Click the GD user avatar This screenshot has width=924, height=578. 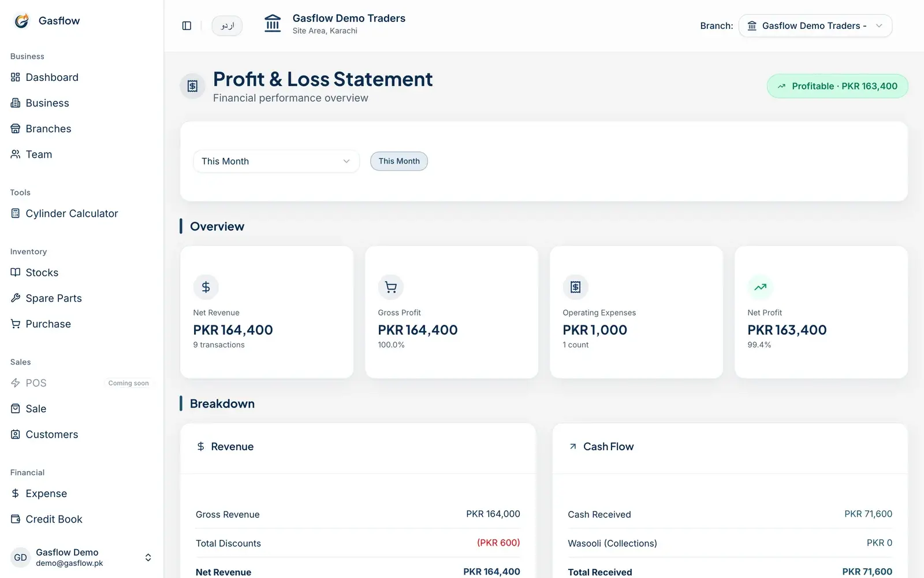tap(21, 557)
